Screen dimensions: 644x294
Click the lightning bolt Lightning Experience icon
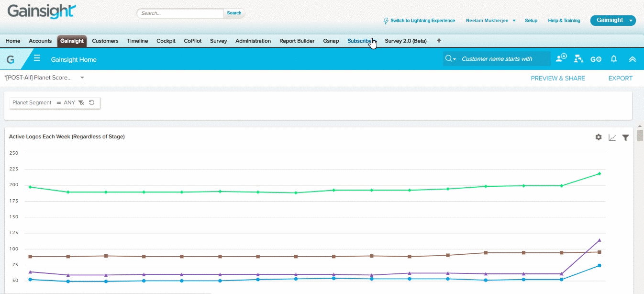(386, 21)
